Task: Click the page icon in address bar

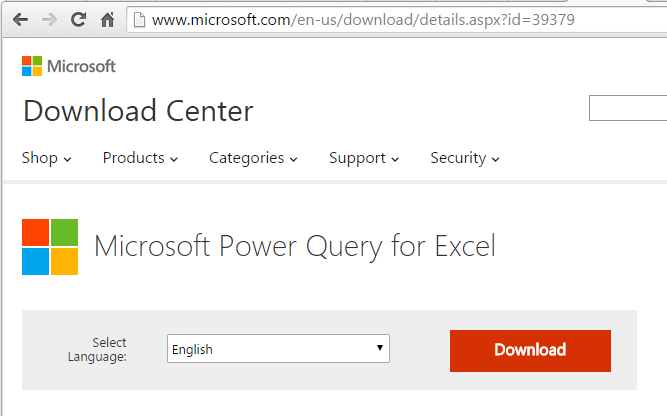Action: tap(139, 19)
